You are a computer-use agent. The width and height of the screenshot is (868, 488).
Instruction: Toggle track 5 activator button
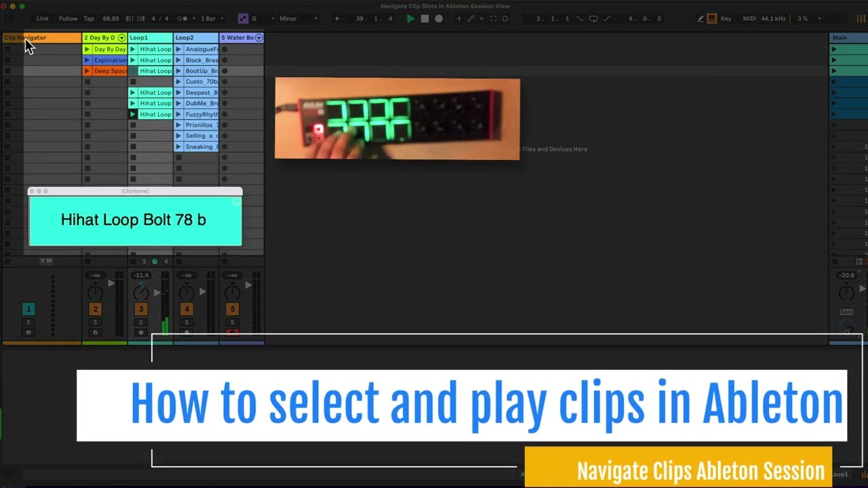pyautogui.click(x=232, y=309)
